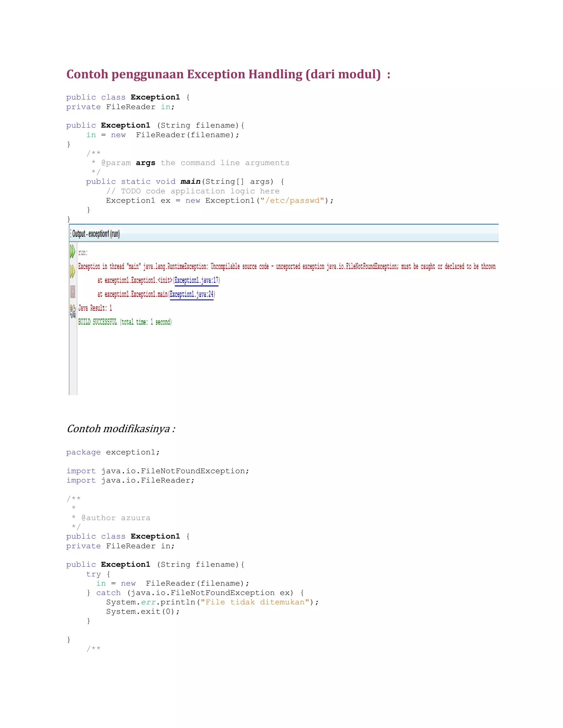This screenshot has height=728, width=563.
Task: Click the string "/etc/passwd" in main method
Action: click(x=292, y=201)
